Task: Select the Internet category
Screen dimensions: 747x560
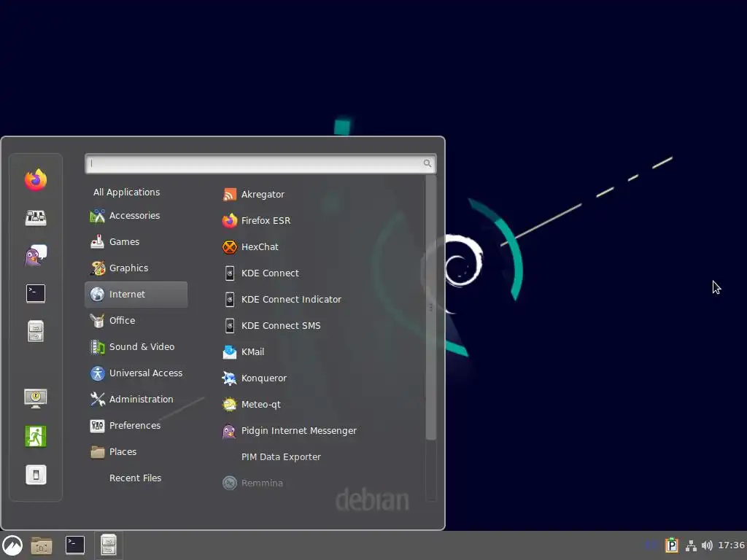Action: (x=136, y=295)
